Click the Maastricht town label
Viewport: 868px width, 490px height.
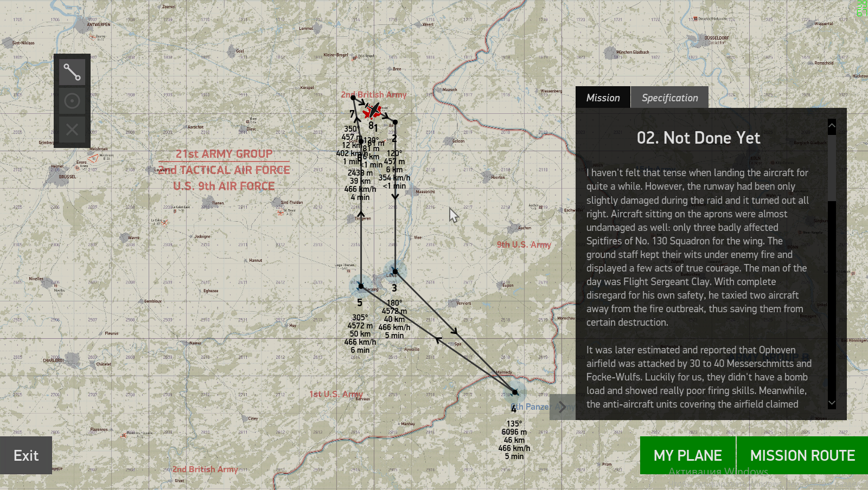425,192
